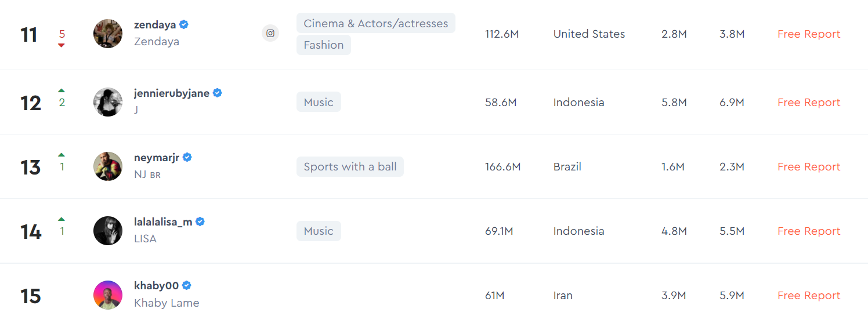Click the Sports with a ball tag
The image size is (868, 320).
[x=350, y=167]
